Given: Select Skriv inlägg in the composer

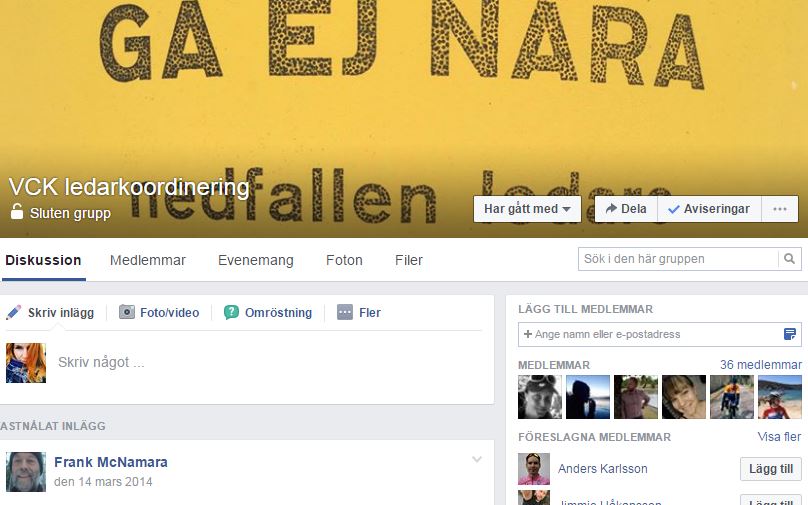Looking at the screenshot, I should pos(50,312).
